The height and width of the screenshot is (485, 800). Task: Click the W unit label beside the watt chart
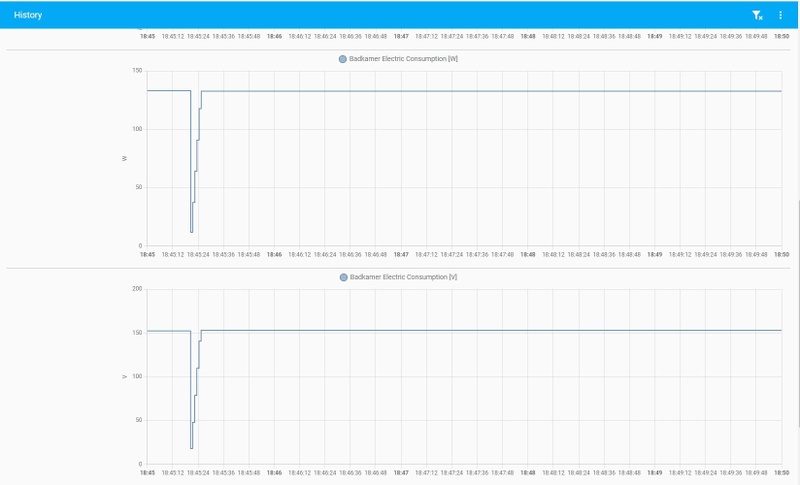click(124, 159)
